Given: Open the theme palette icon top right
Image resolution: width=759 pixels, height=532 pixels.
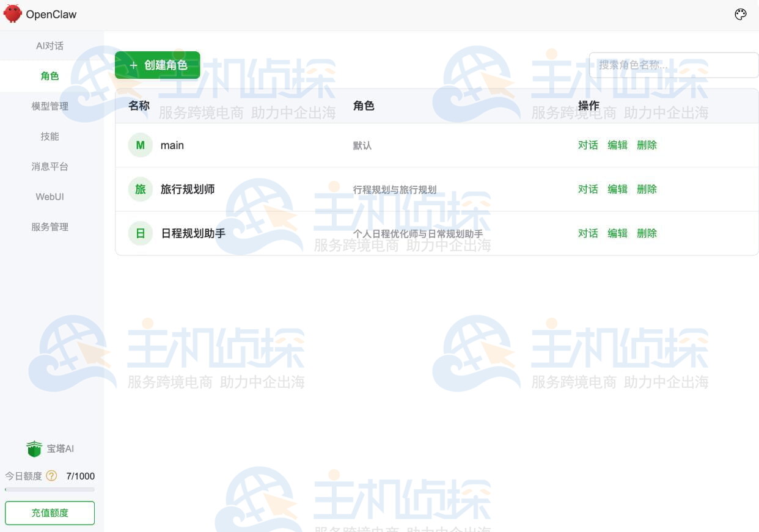Looking at the screenshot, I should (741, 13).
